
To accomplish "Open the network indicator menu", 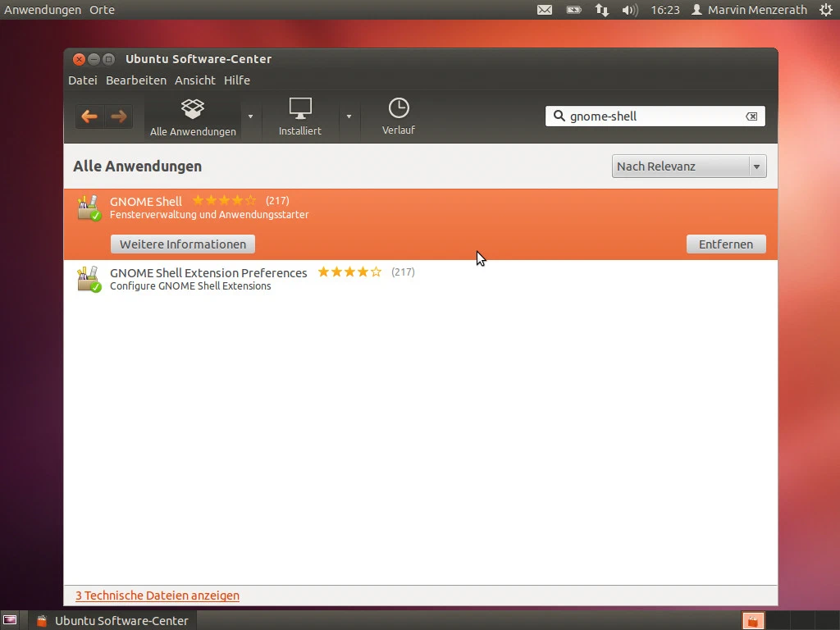I will [601, 10].
